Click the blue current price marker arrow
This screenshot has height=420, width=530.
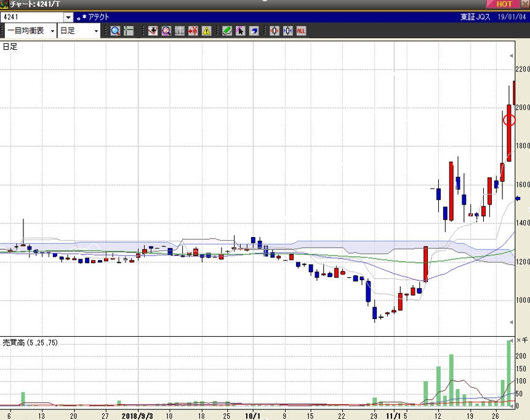click(x=518, y=198)
